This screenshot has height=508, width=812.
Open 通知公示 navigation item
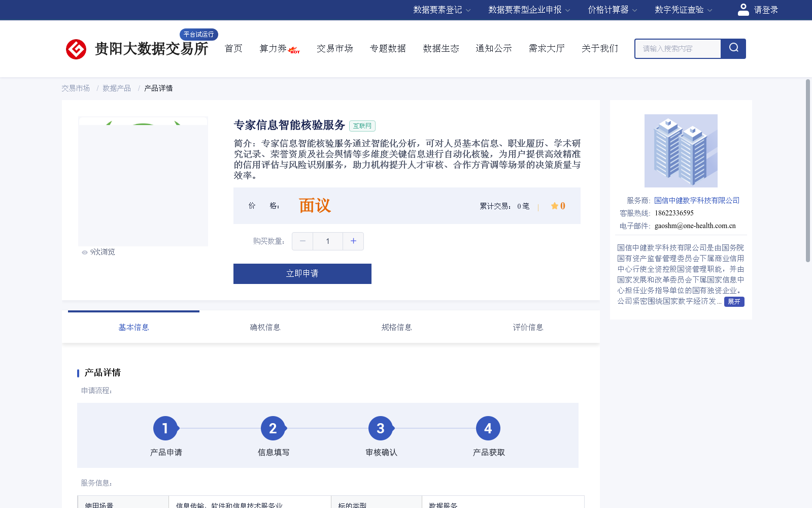[494, 48]
